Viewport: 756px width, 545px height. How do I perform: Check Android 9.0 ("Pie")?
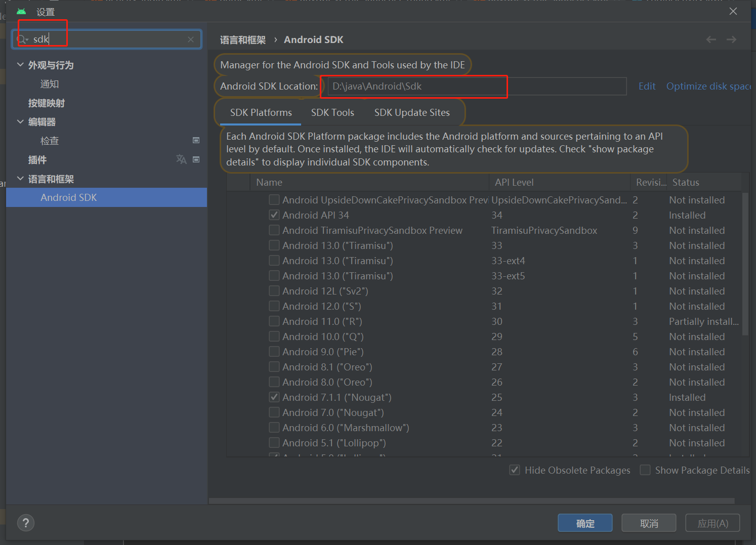pos(274,352)
